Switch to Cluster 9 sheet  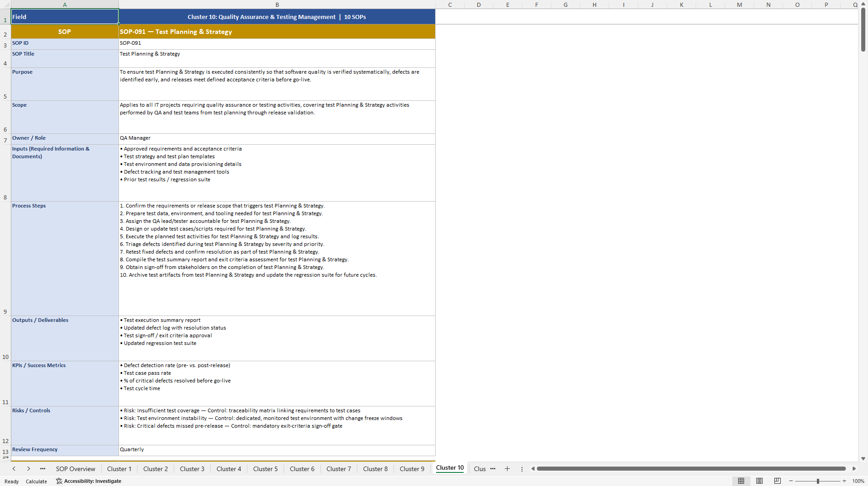pos(412,469)
